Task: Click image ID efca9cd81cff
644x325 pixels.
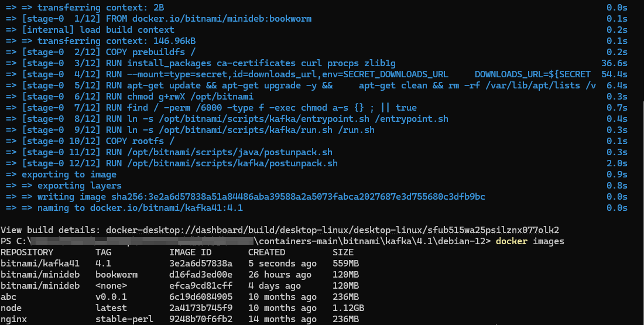Action: click(x=201, y=286)
